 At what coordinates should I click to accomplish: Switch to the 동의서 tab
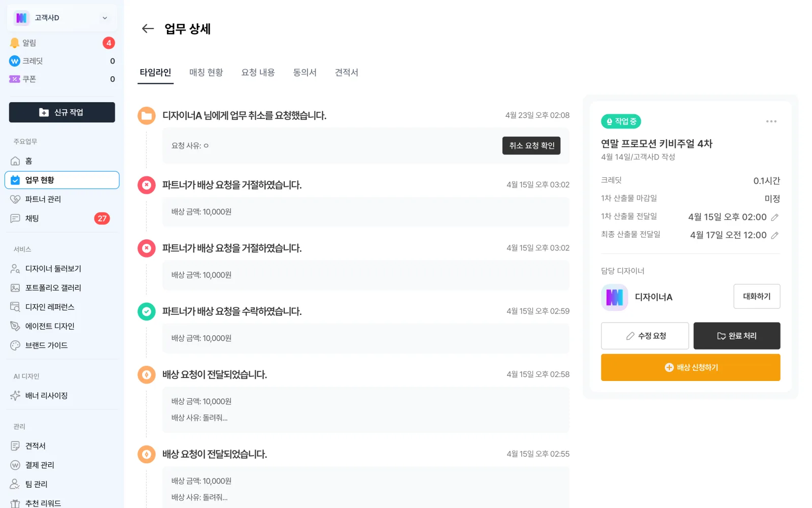304,73
